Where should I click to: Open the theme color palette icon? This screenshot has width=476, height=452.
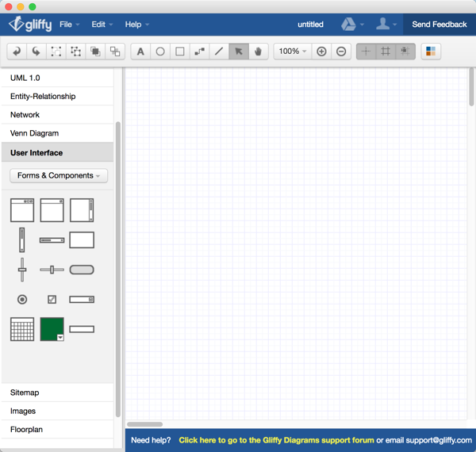[431, 52]
